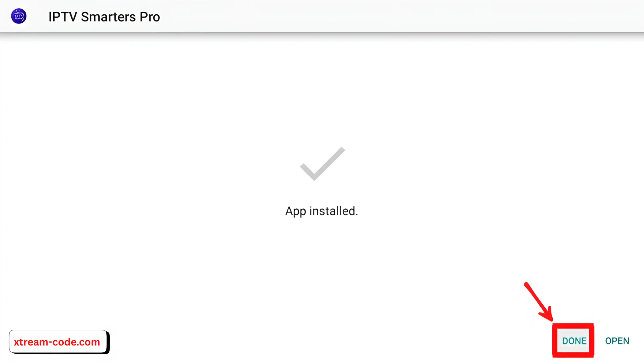
Task: Select the TV icon inside the purple circle
Action: coord(19,16)
